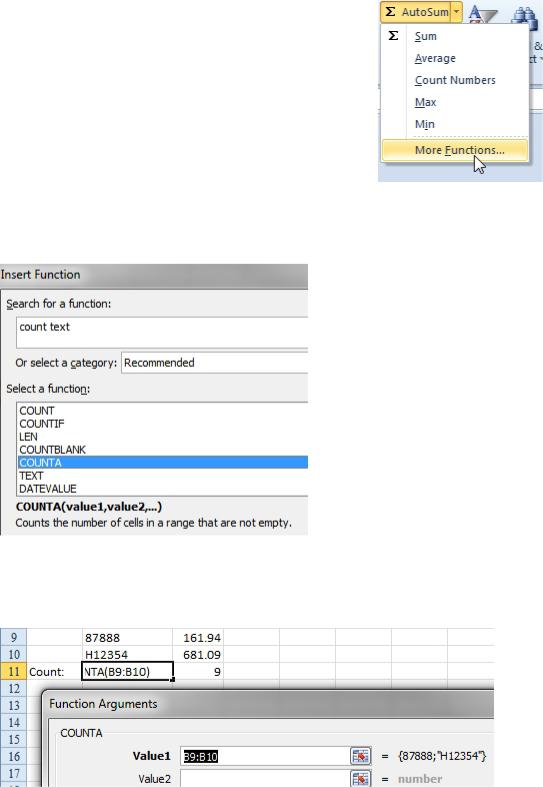
Task: Select TEXT in the function list
Action: (163, 476)
